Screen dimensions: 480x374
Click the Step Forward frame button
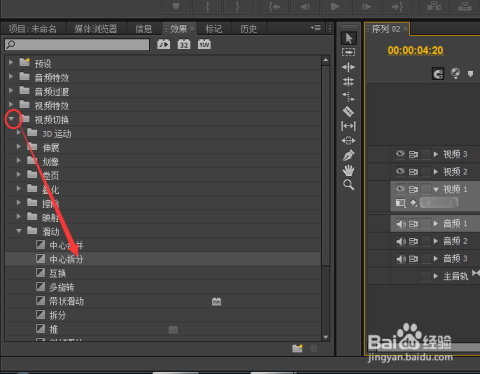click(366, 7)
